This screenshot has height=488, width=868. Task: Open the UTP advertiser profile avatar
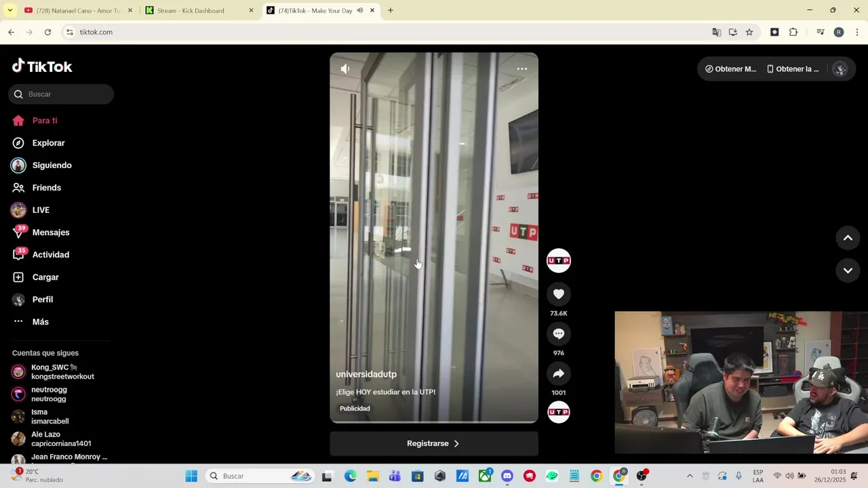pyautogui.click(x=559, y=261)
